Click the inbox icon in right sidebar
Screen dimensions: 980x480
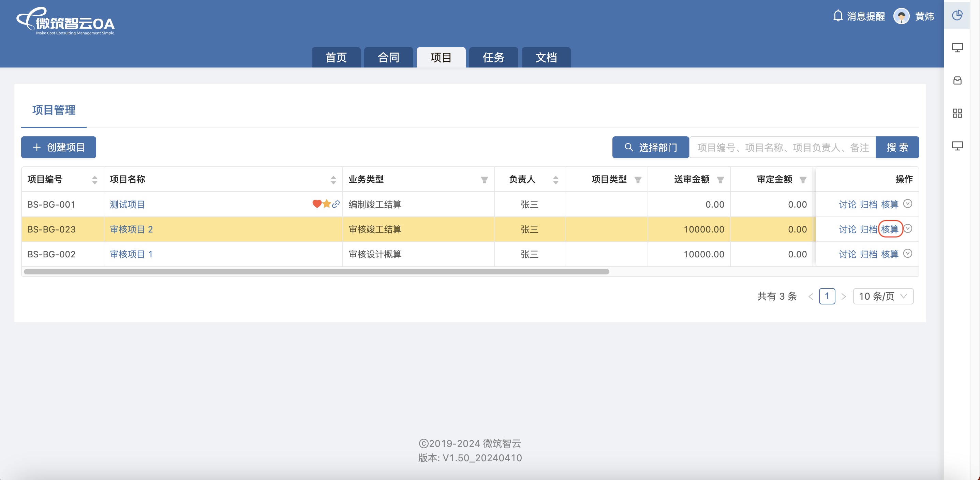[957, 81]
